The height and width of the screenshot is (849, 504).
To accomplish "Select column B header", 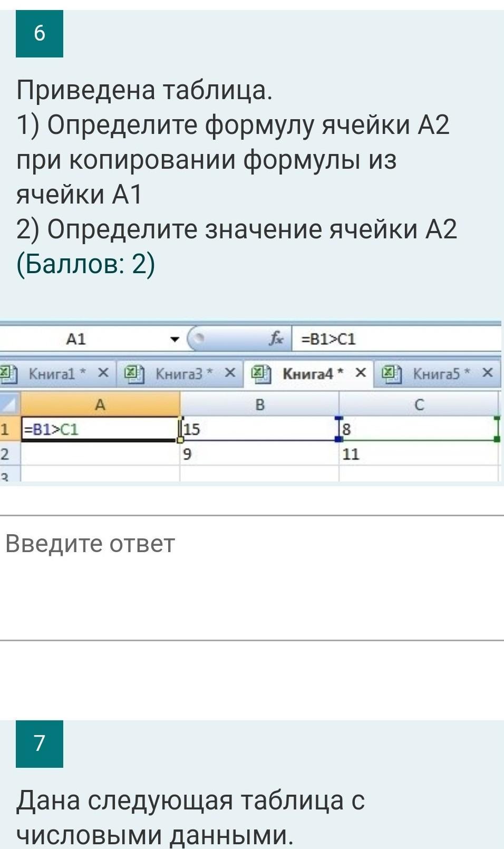I will [x=259, y=404].
